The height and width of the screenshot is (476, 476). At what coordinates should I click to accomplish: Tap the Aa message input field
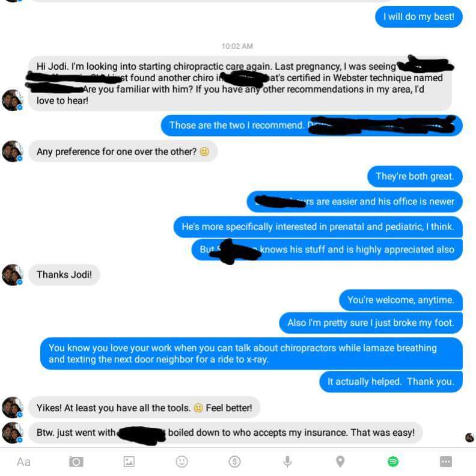[23, 462]
